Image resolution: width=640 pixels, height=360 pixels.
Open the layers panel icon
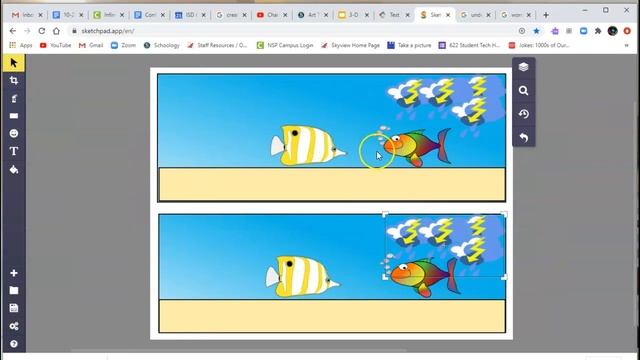point(523,67)
